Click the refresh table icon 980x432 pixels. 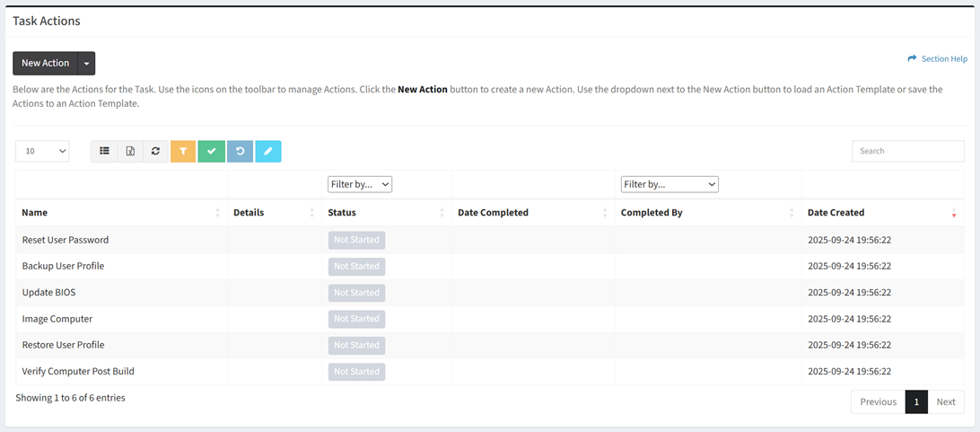tap(155, 151)
